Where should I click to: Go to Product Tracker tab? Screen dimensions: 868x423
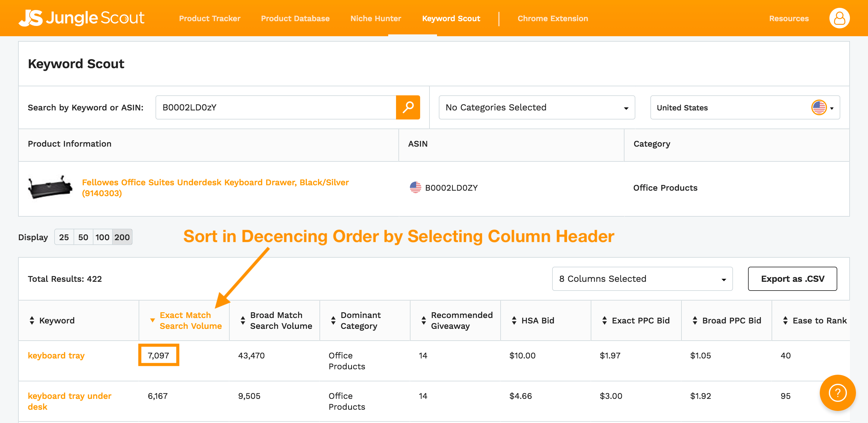click(209, 18)
